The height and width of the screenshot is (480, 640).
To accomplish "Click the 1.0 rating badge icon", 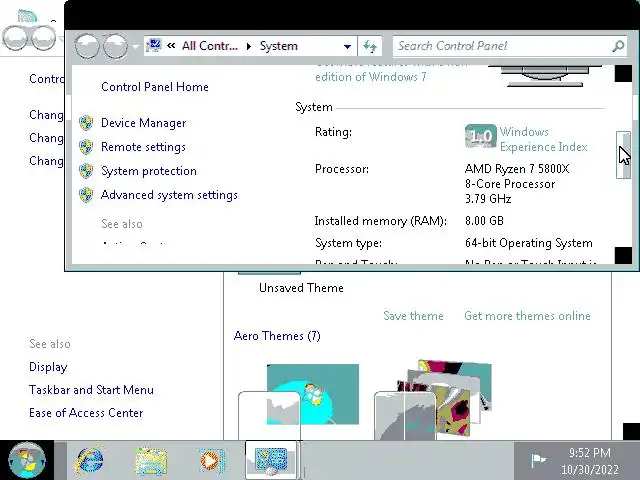I will 480,136.
